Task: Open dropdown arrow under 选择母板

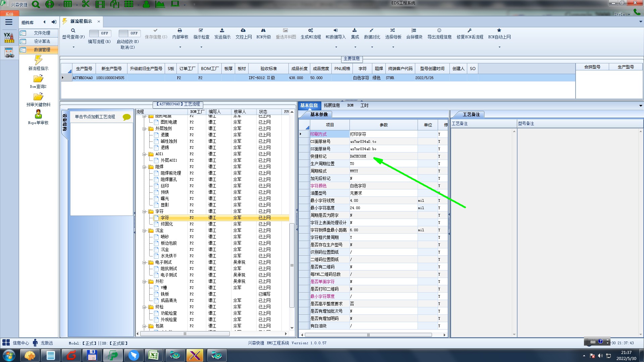Action: [x=393, y=47]
